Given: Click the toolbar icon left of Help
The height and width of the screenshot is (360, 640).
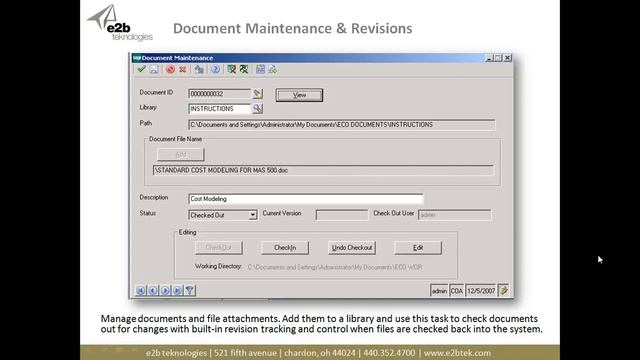Looking at the screenshot, I should click(199, 69).
